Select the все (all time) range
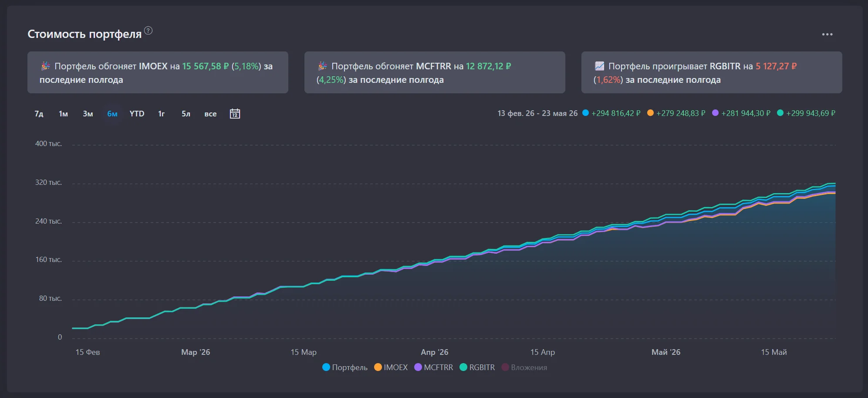 click(210, 114)
